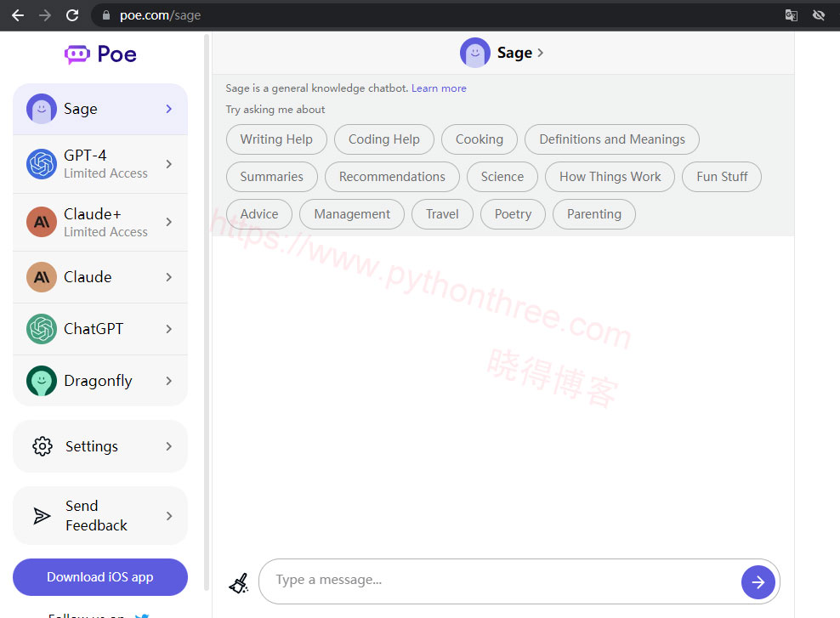Click the hidden-eye icon in address bar
Viewport: 840px width, 618px height.
click(x=818, y=14)
